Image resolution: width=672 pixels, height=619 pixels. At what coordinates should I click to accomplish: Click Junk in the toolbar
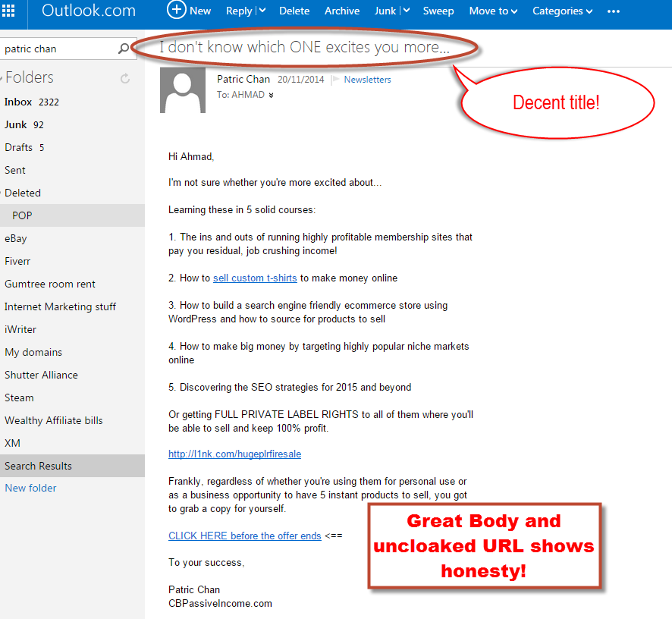[385, 11]
